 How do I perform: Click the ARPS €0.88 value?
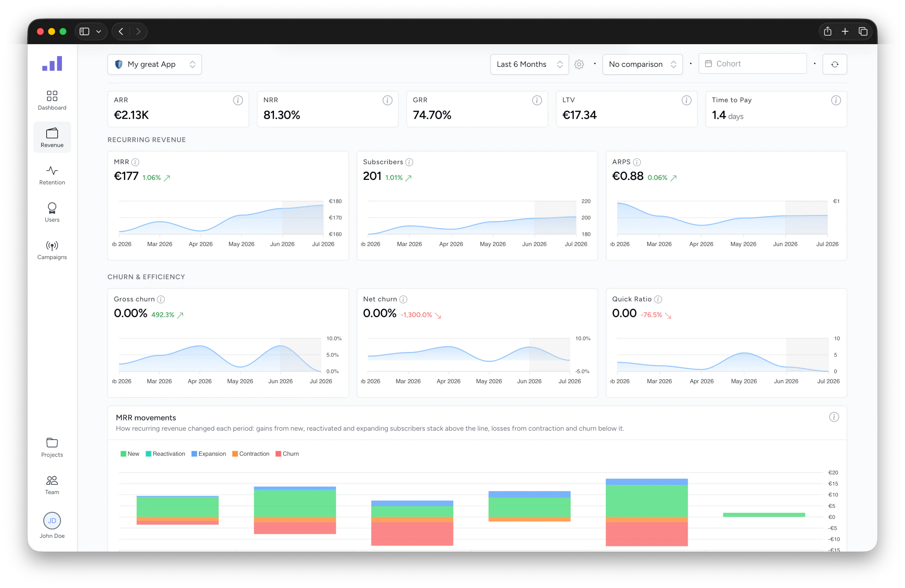(627, 176)
